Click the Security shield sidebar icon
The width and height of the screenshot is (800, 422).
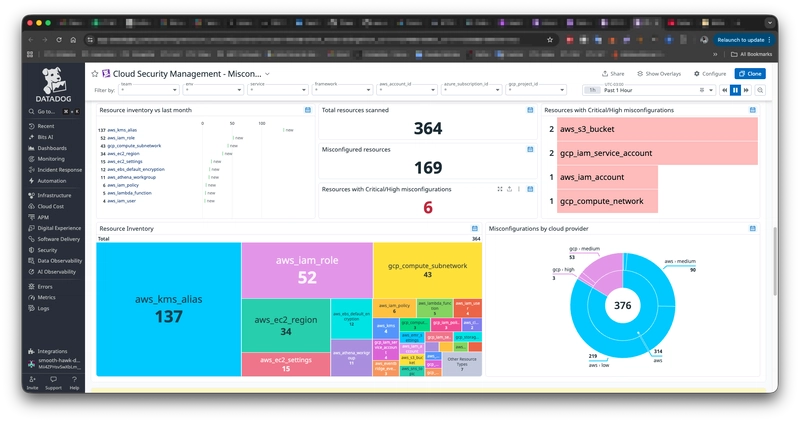click(x=31, y=250)
